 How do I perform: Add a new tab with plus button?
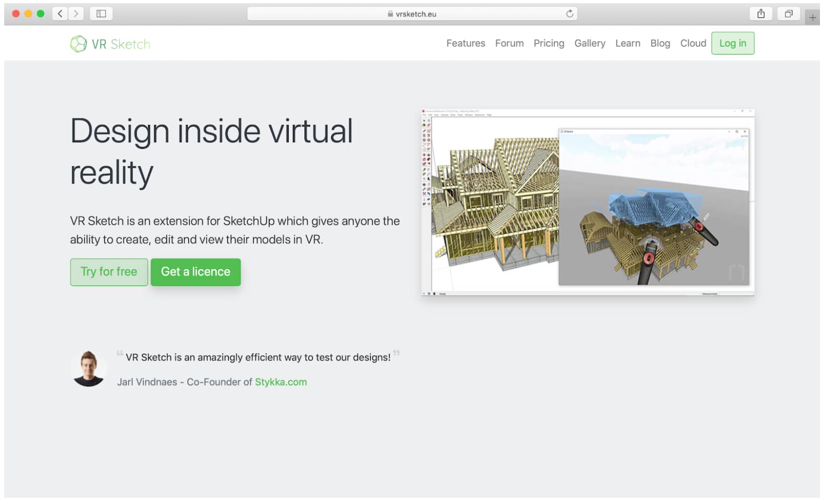(812, 18)
